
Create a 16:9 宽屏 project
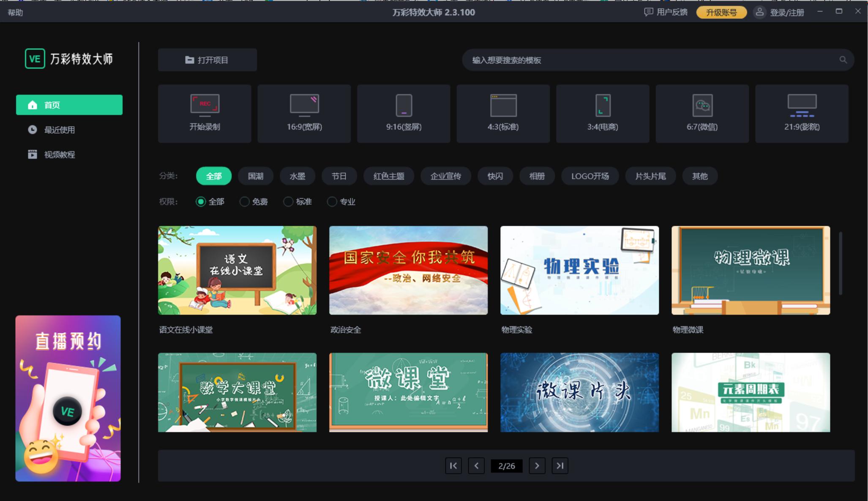pyautogui.click(x=304, y=113)
